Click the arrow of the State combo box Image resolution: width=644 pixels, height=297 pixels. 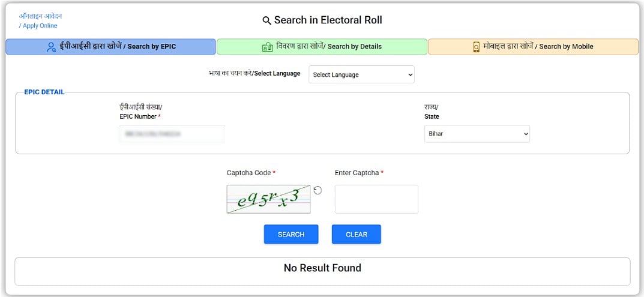pos(525,134)
